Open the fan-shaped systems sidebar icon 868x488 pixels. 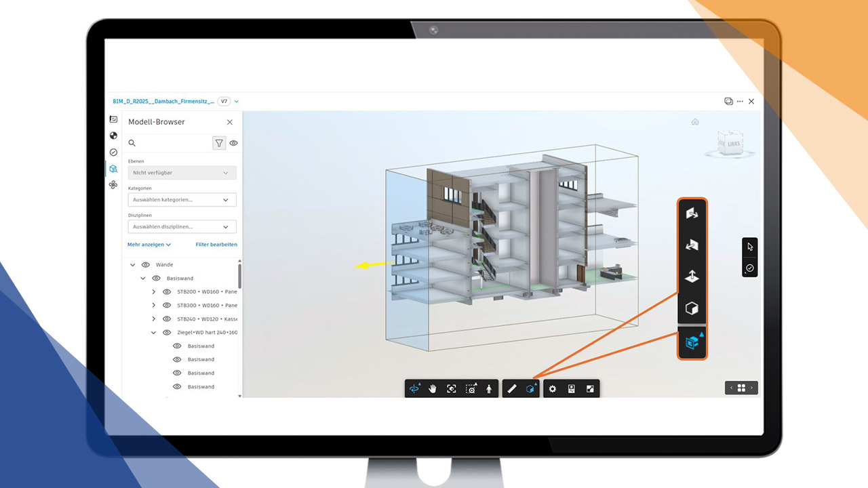(x=113, y=184)
